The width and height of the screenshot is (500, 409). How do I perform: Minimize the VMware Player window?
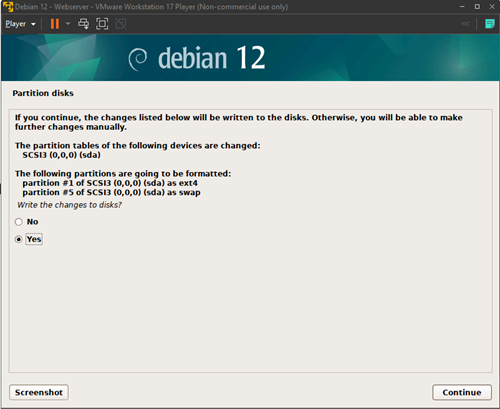(x=462, y=7)
